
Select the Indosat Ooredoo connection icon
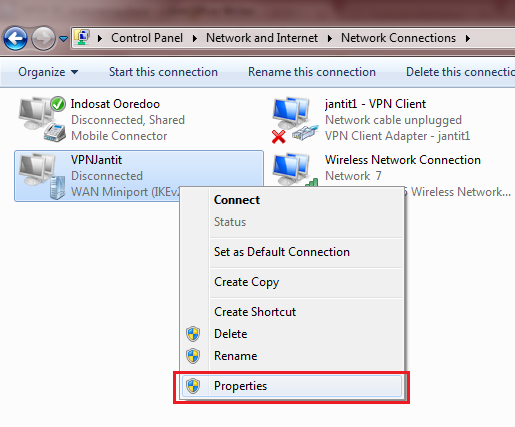click(x=42, y=119)
